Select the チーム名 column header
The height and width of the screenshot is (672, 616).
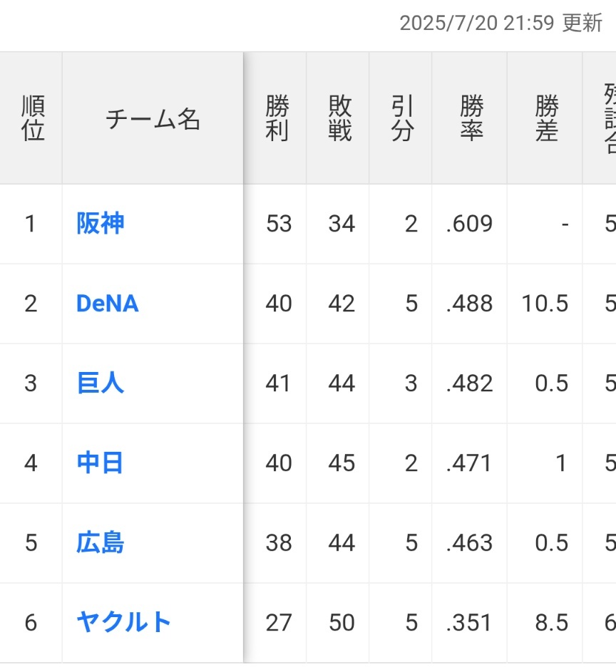pos(153,119)
